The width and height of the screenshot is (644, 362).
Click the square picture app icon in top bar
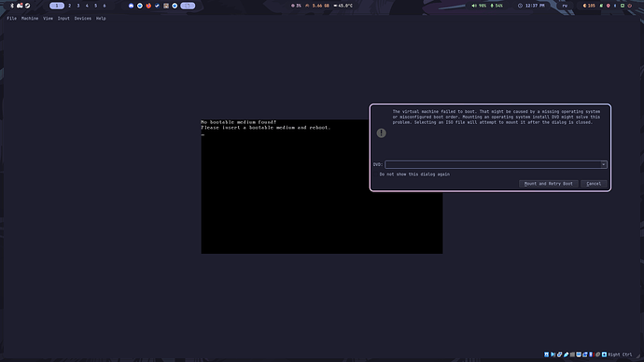click(166, 6)
